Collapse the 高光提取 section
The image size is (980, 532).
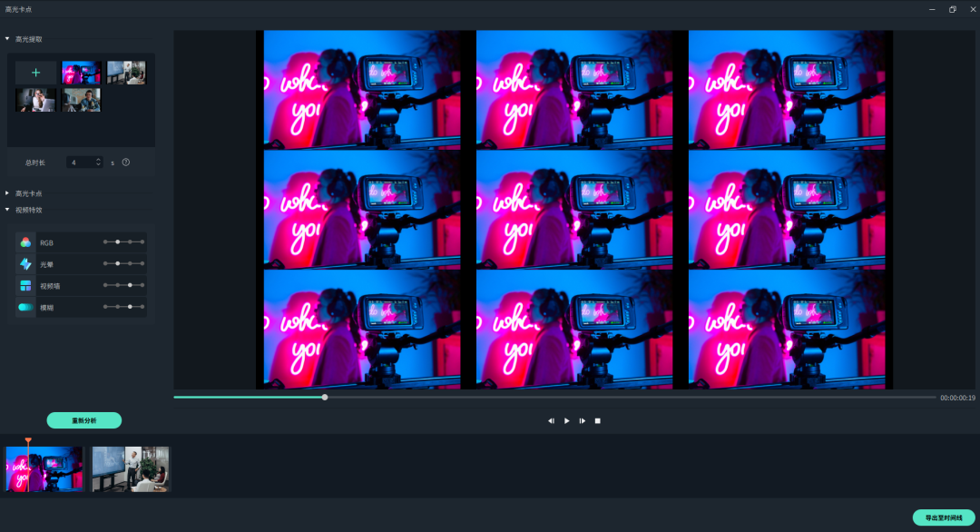(x=7, y=39)
